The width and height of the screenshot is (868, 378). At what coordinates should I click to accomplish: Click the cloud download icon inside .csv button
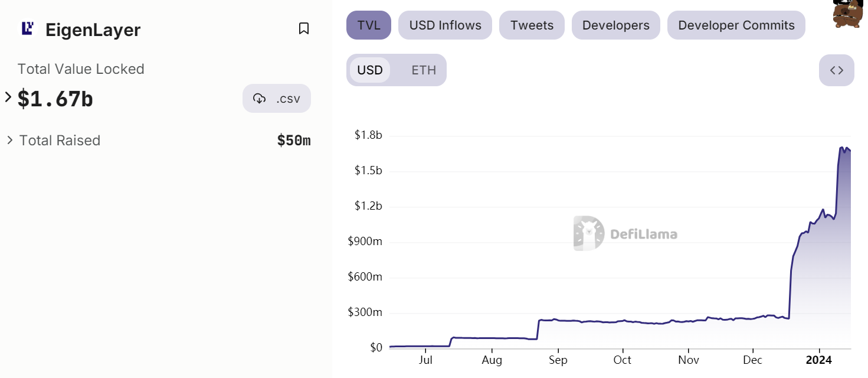(260, 99)
